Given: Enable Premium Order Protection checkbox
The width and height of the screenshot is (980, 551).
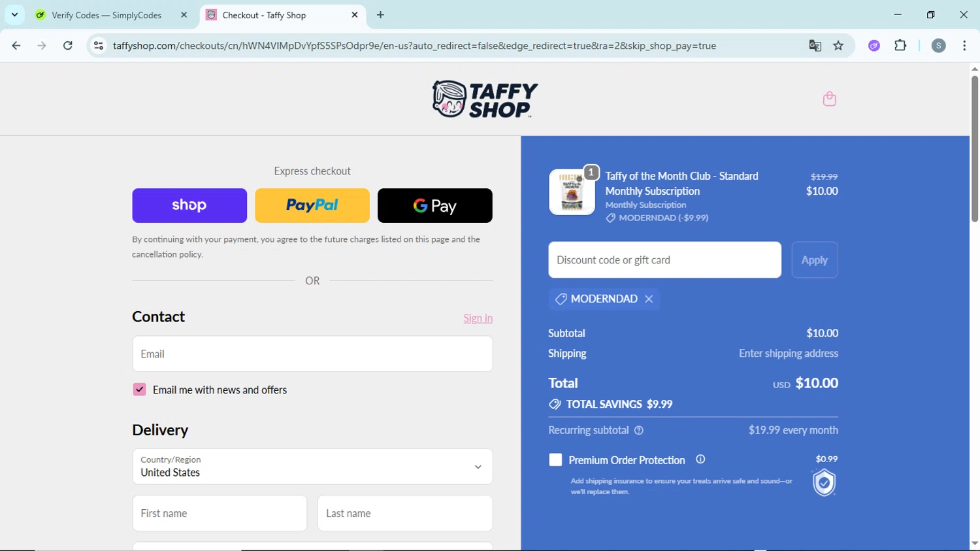Looking at the screenshot, I should (555, 459).
